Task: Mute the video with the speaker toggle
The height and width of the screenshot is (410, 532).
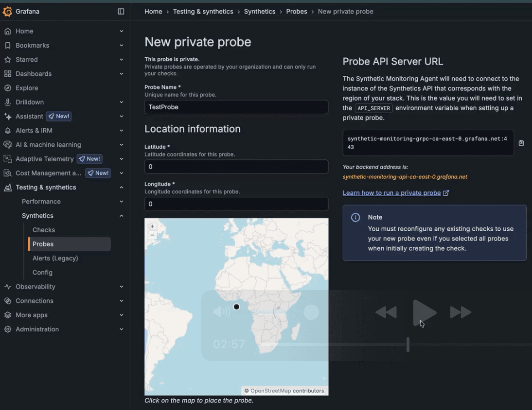Action: pyautogui.click(x=222, y=311)
